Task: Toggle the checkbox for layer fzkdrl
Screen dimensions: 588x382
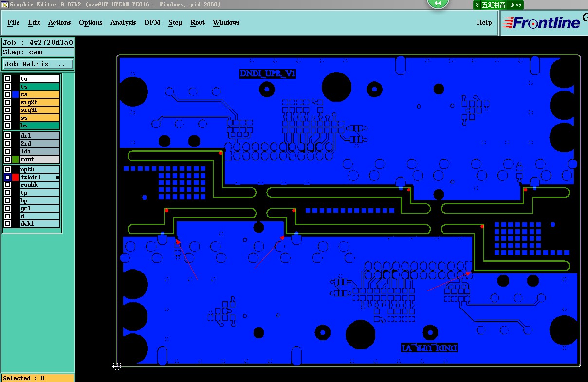Action: coord(8,177)
